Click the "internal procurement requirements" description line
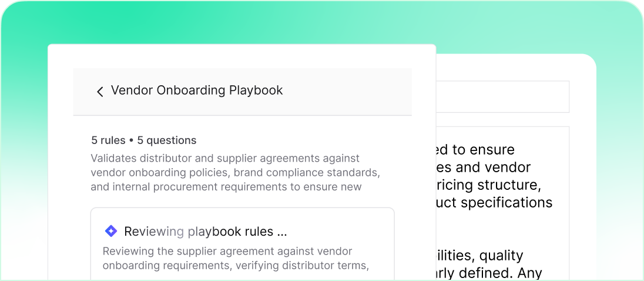Image resolution: width=644 pixels, height=281 pixels. pyautogui.click(x=226, y=187)
